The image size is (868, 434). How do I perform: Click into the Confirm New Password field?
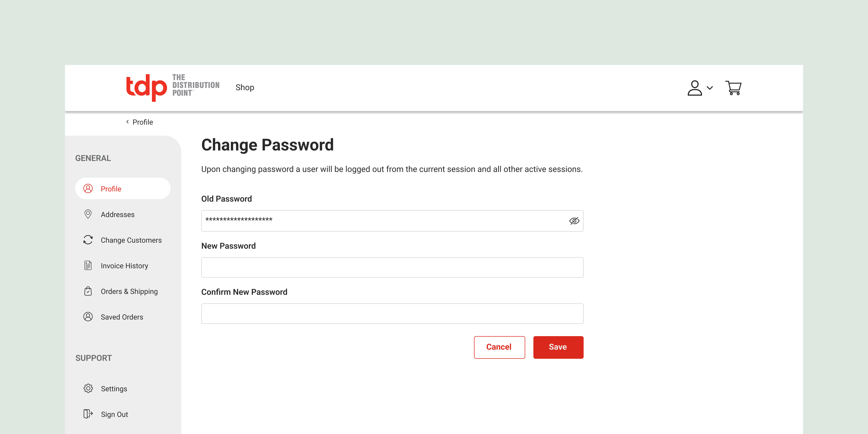(x=392, y=314)
